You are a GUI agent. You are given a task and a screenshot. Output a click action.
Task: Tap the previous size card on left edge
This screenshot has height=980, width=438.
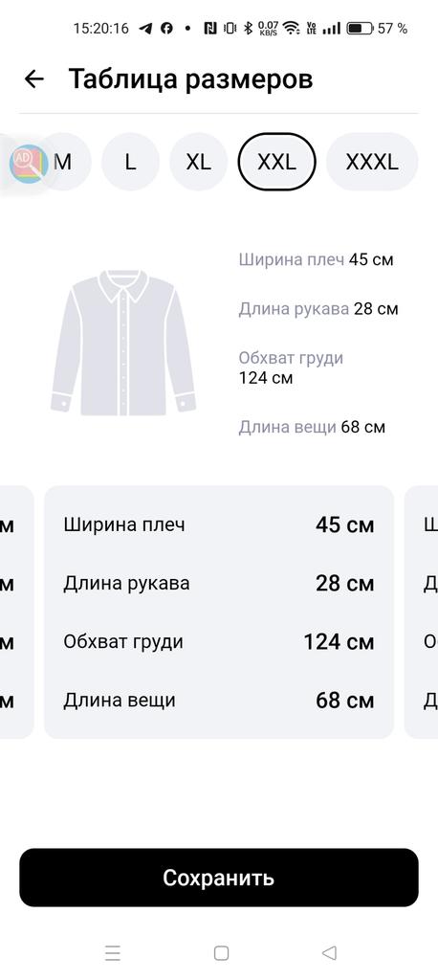[16, 612]
